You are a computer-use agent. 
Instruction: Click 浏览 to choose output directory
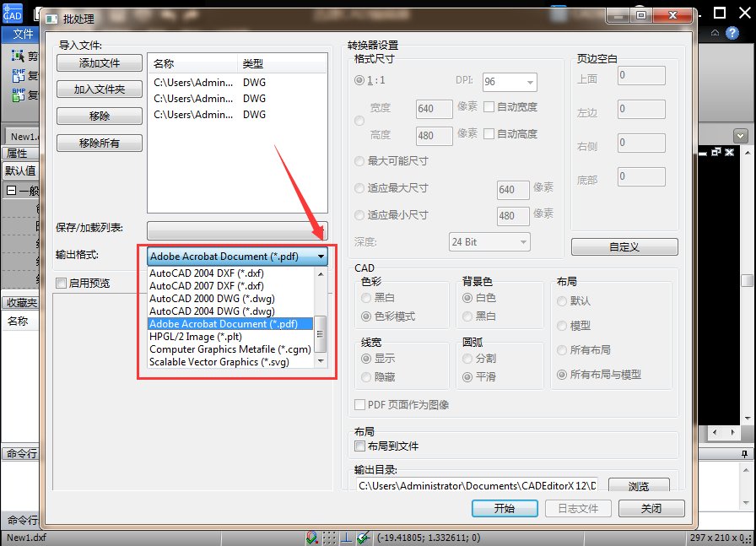point(638,485)
